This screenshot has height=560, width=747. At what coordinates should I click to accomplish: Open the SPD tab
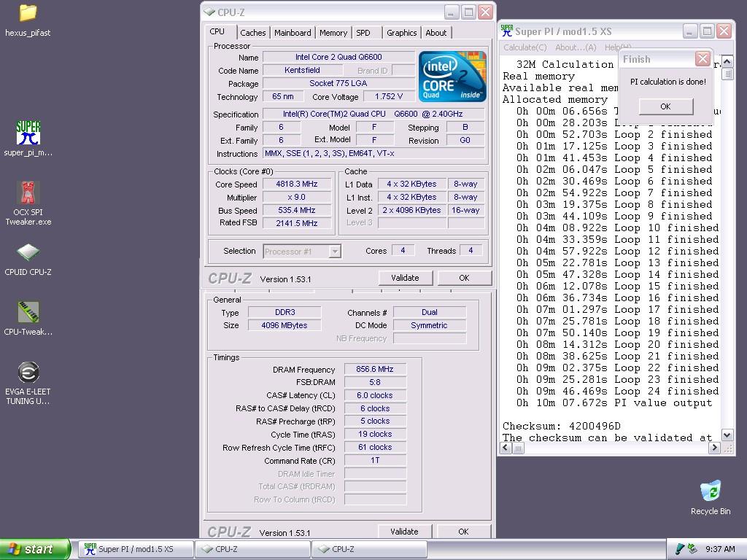click(x=363, y=33)
